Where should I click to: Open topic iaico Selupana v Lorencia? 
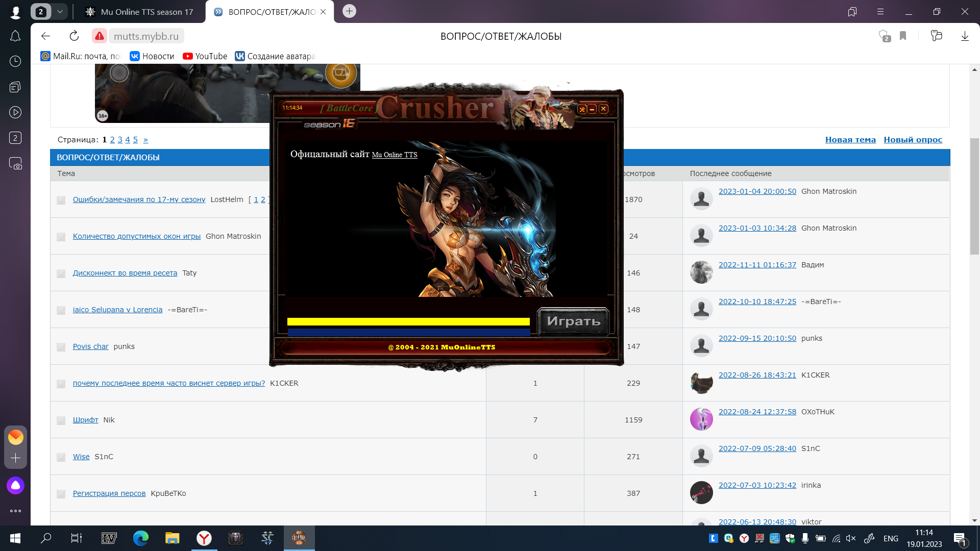(x=117, y=310)
